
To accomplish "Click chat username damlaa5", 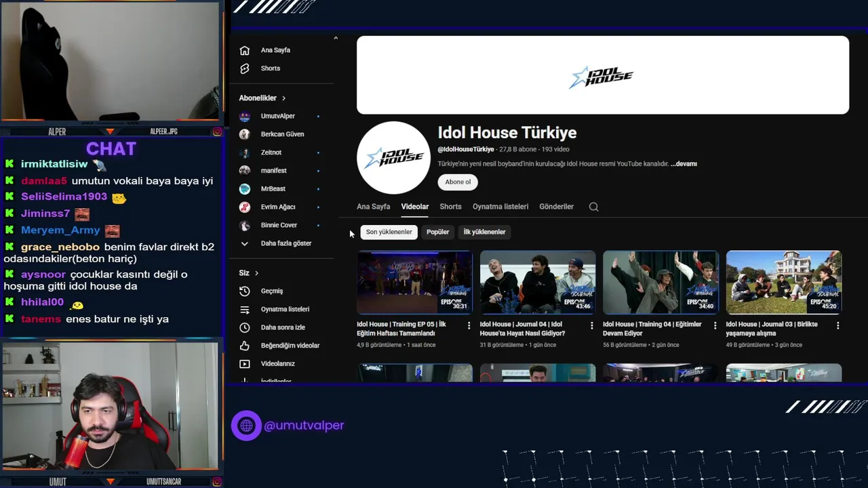I will click(44, 181).
